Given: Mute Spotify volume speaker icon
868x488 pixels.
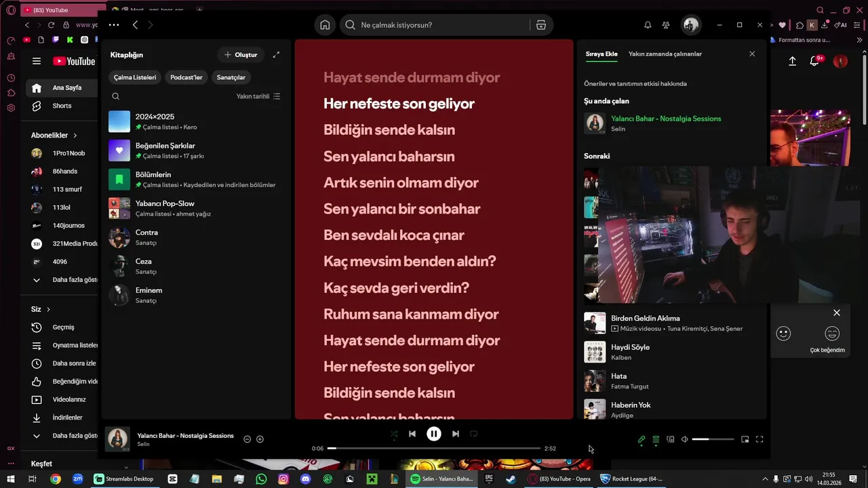Looking at the screenshot, I should tap(685, 439).
